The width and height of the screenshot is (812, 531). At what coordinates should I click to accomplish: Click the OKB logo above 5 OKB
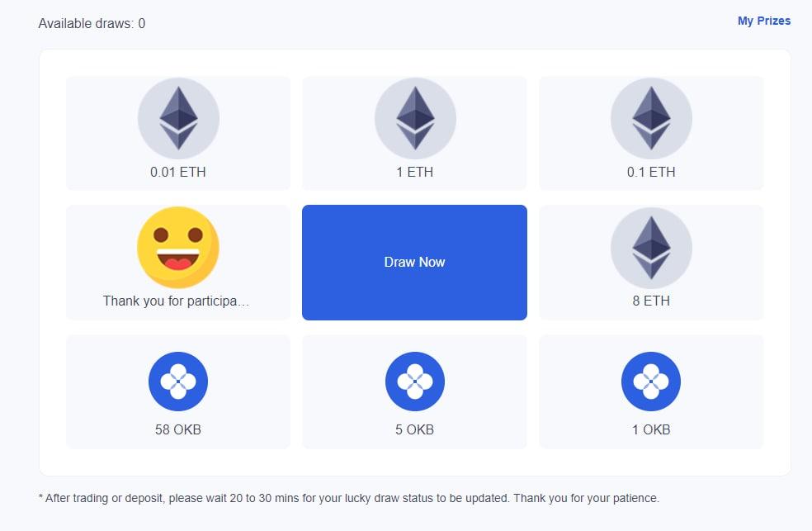point(415,382)
